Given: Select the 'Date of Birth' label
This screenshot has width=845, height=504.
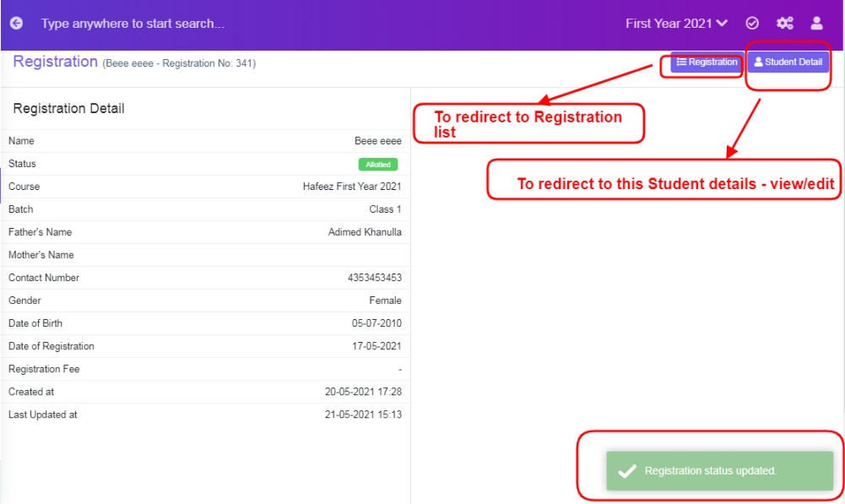Looking at the screenshot, I should click(35, 323).
